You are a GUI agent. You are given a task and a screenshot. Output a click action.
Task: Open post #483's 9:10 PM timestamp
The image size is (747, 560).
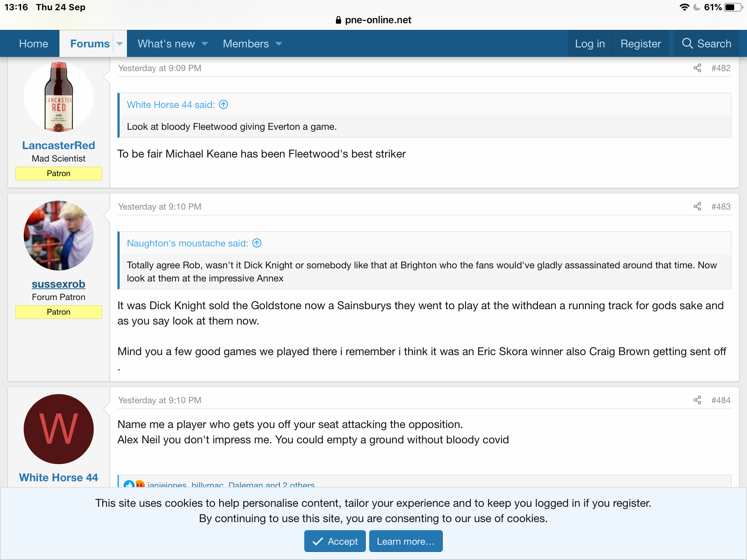(160, 207)
